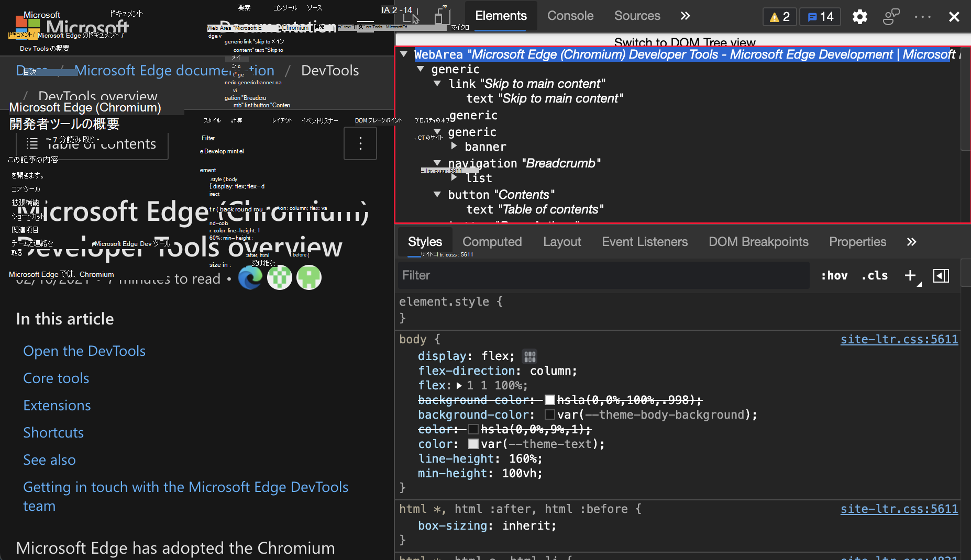This screenshot has height=560, width=971.
Task: Go to Core tools section link
Action: click(x=56, y=378)
